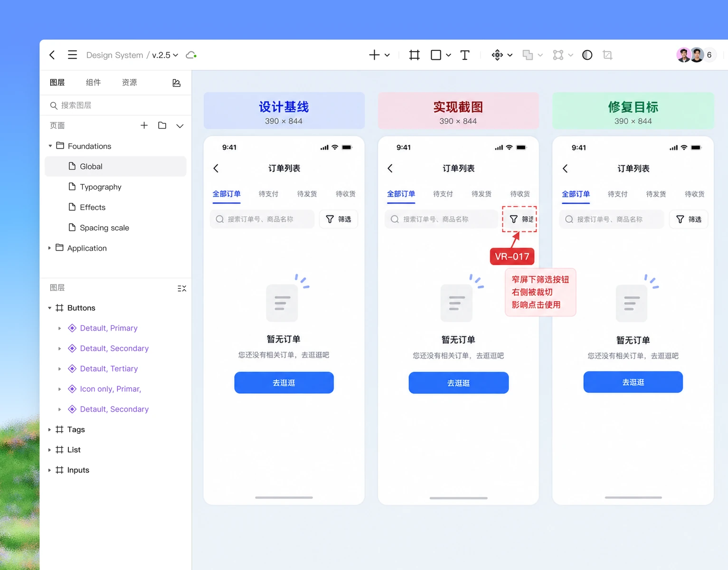Screen dimensions: 728x570
Task: Click the image icon beside the 资源 tab
Action: [176, 83]
